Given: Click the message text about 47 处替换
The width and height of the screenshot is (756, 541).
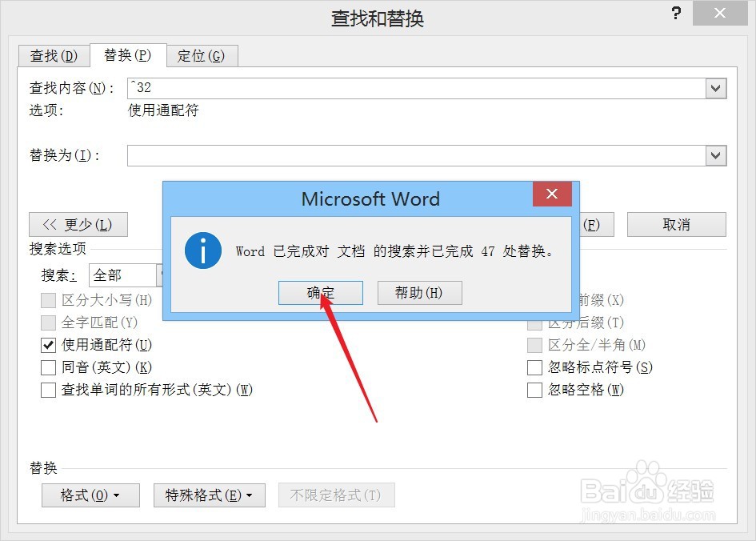Looking at the screenshot, I should 394,251.
